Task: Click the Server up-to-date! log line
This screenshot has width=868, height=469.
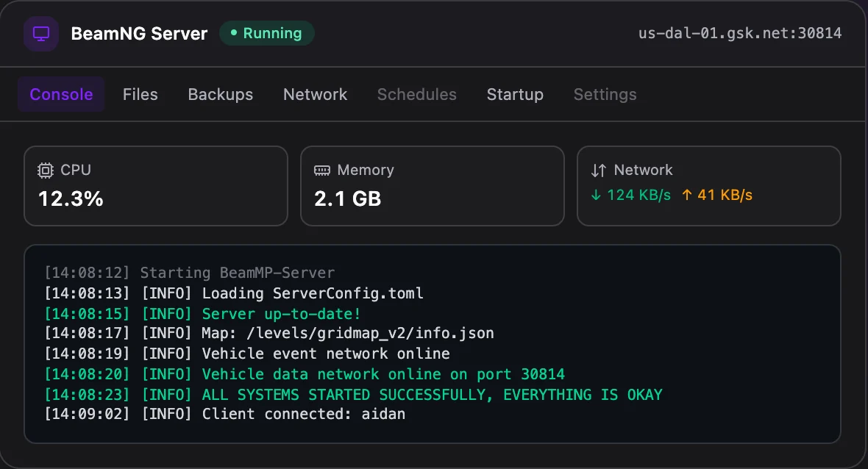Action: point(202,314)
